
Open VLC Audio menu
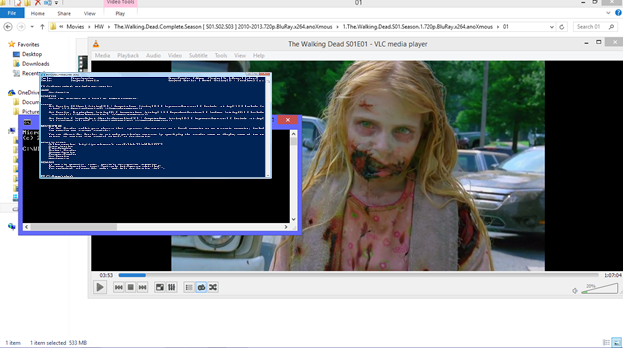click(x=153, y=56)
